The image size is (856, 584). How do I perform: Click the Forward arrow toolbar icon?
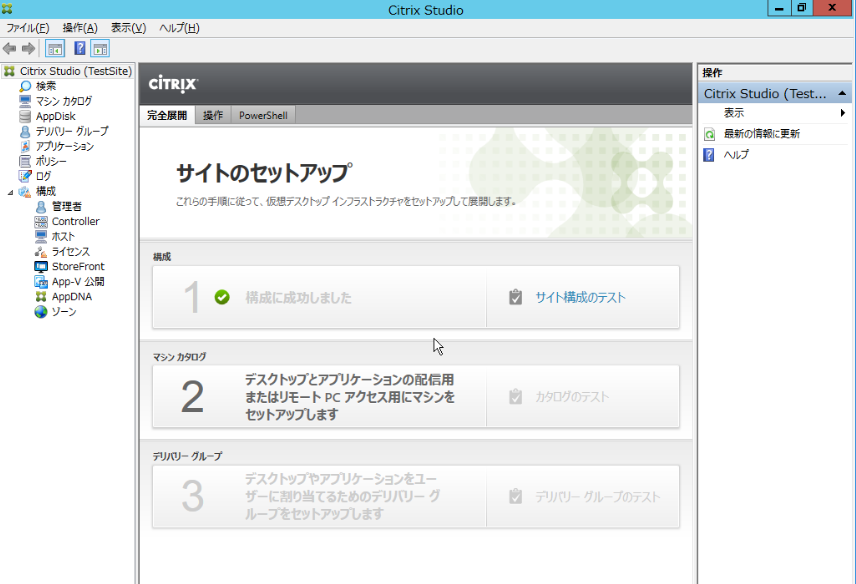click(28, 49)
